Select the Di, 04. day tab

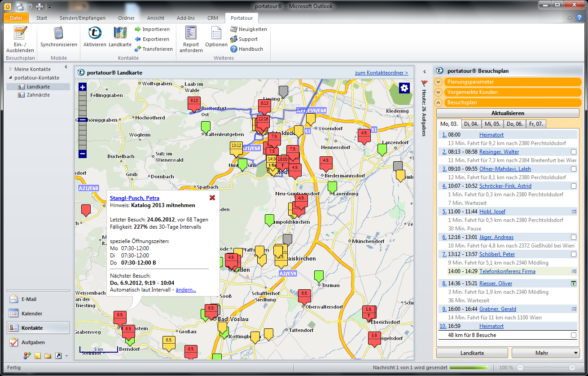tap(471, 124)
